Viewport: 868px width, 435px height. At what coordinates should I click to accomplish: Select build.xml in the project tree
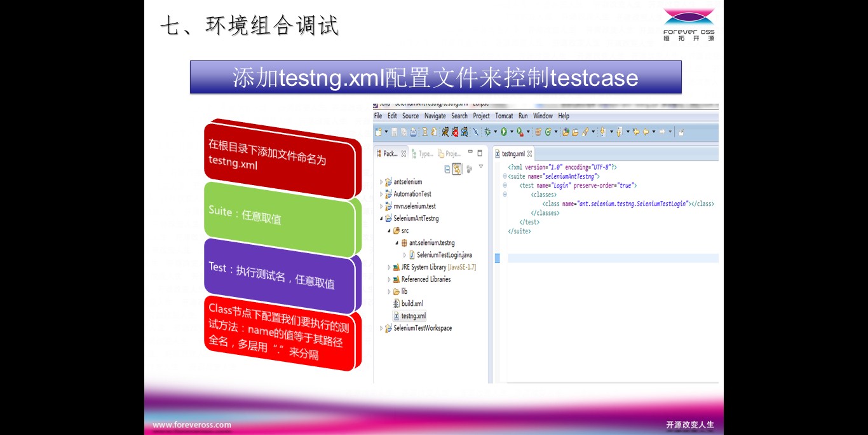[408, 303]
